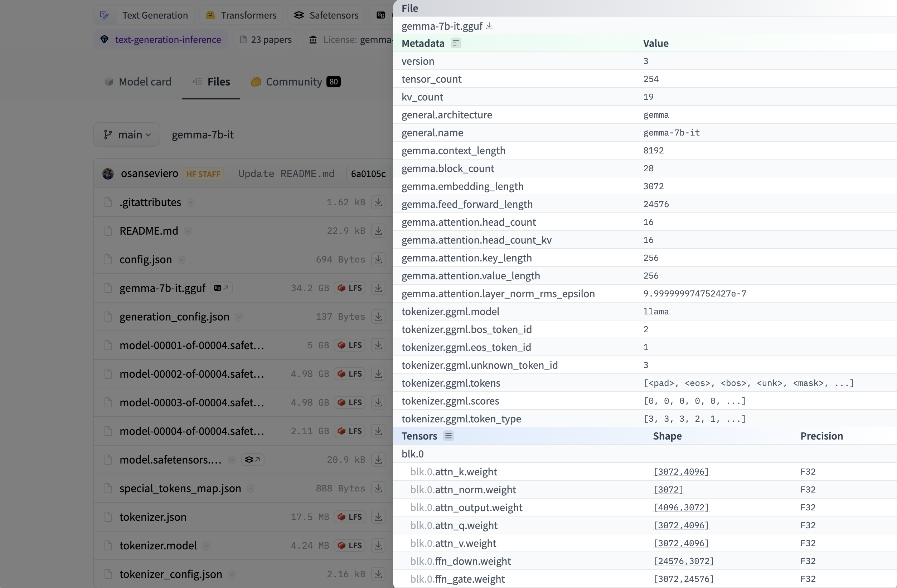Download model-00001-of-00004 safetensors file
Screen dimensions: 897x588
(x=378, y=346)
